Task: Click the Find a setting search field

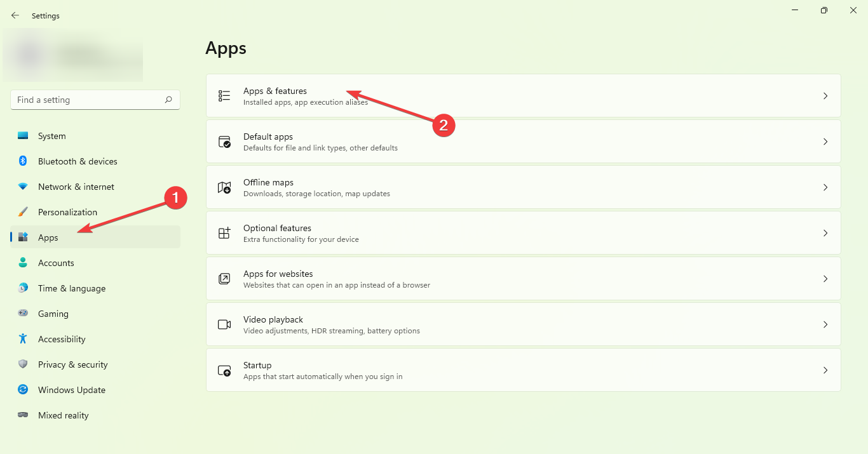Action: (95, 100)
